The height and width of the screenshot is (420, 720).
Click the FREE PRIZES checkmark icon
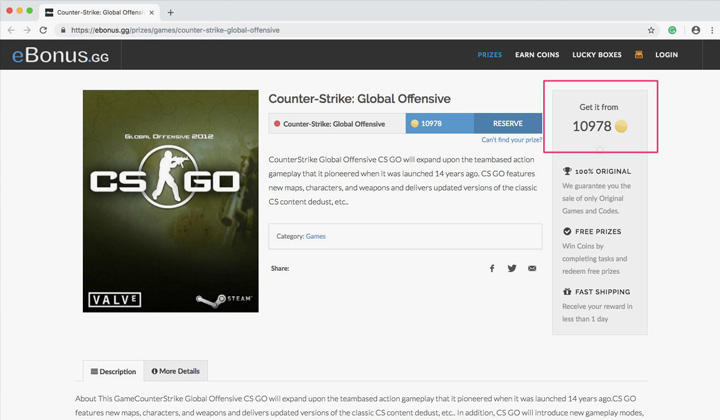point(567,231)
